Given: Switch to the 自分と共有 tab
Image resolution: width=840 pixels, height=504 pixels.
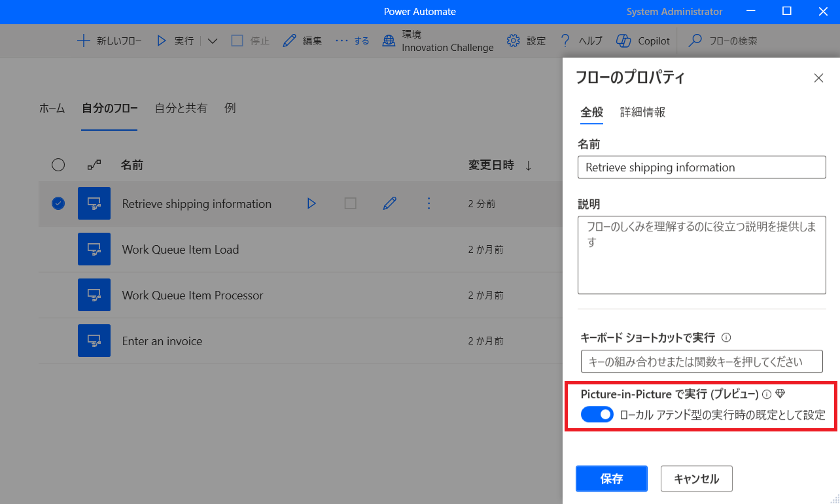Looking at the screenshot, I should [x=181, y=109].
